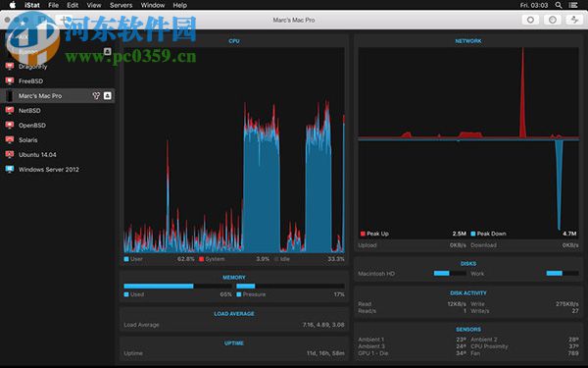Click the Solaris server monitor icon
Screen dimensions: 588x368
click(10, 139)
